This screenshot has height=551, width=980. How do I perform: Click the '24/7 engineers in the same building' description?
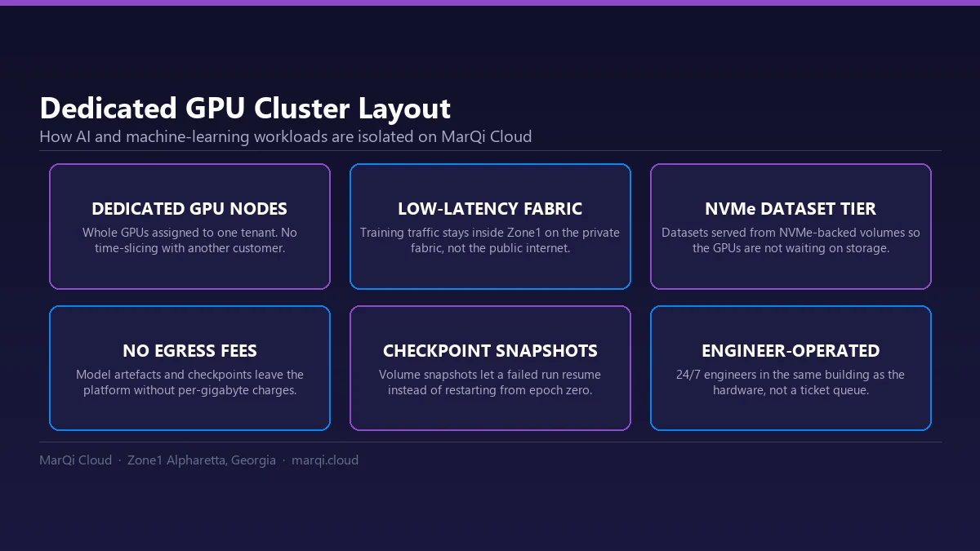coord(791,382)
